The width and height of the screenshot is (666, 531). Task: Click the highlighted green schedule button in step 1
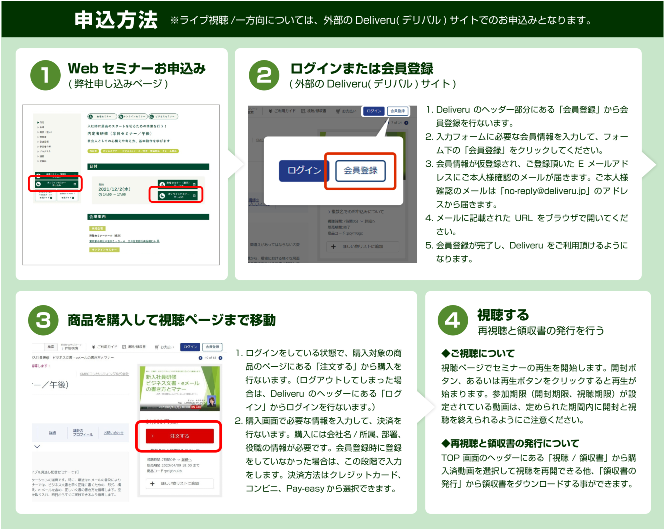tap(178, 195)
